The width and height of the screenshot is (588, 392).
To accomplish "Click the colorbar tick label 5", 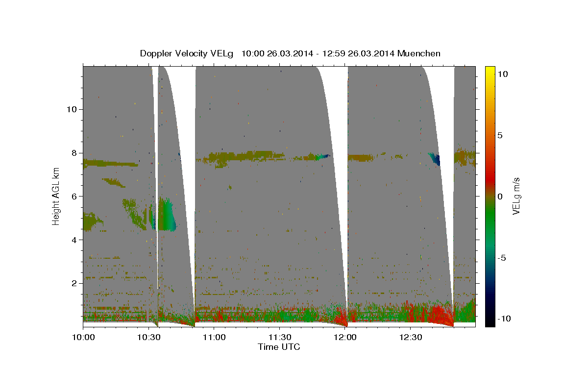I will pos(501,135).
